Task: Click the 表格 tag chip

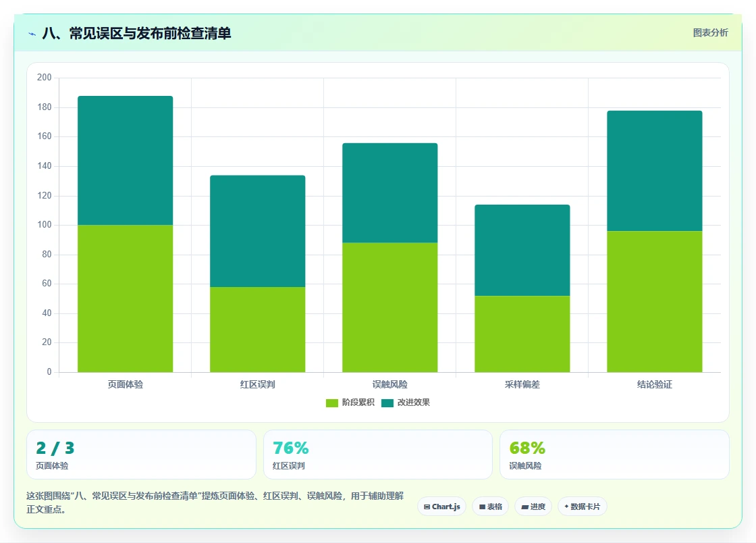Action: [x=490, y=507]
